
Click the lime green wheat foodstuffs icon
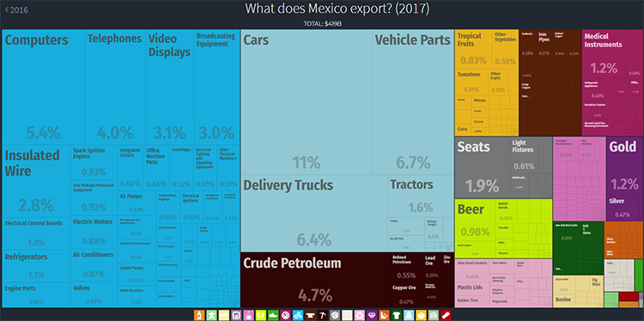coord(261,315)
